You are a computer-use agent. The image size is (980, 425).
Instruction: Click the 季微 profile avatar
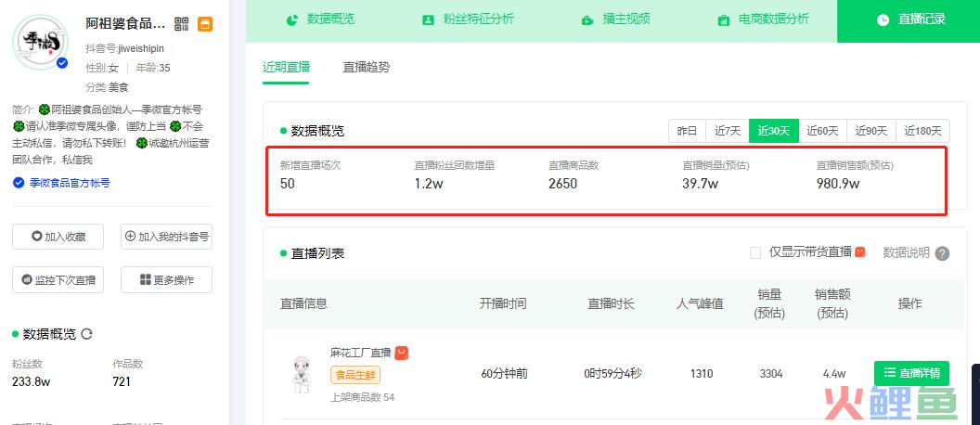click(41, 43)
